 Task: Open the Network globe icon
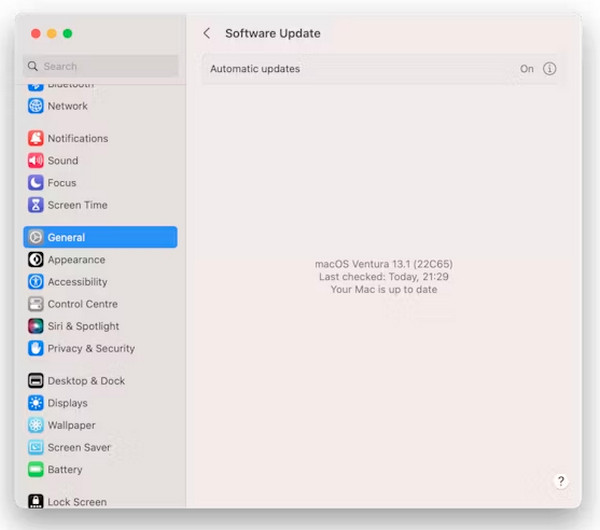point(36,106)
